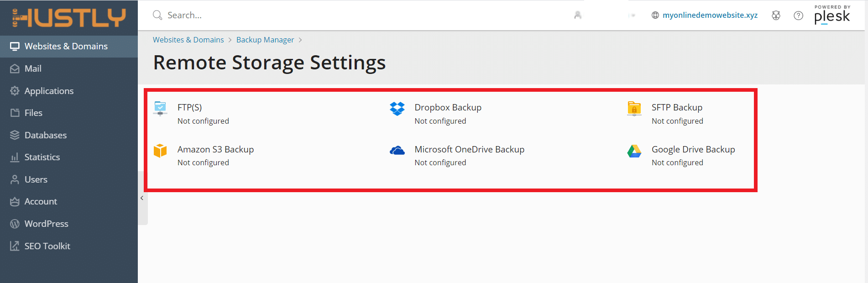Click the user account icon in header
This screenshot has height=283, width=868.
[x=578, y=15]
